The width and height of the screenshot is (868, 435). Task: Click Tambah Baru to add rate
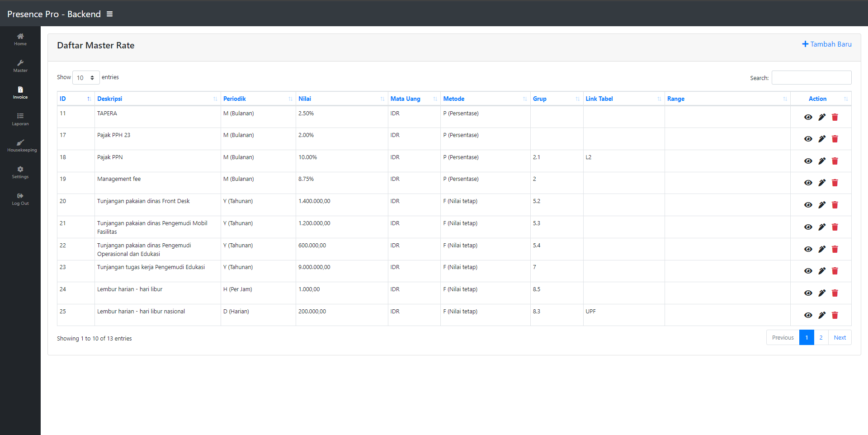(827, 44)
